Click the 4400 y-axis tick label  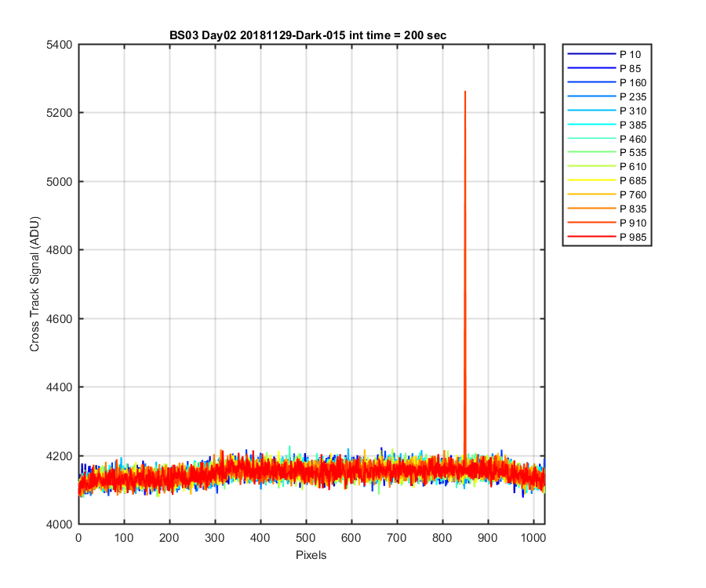(59, 387)
